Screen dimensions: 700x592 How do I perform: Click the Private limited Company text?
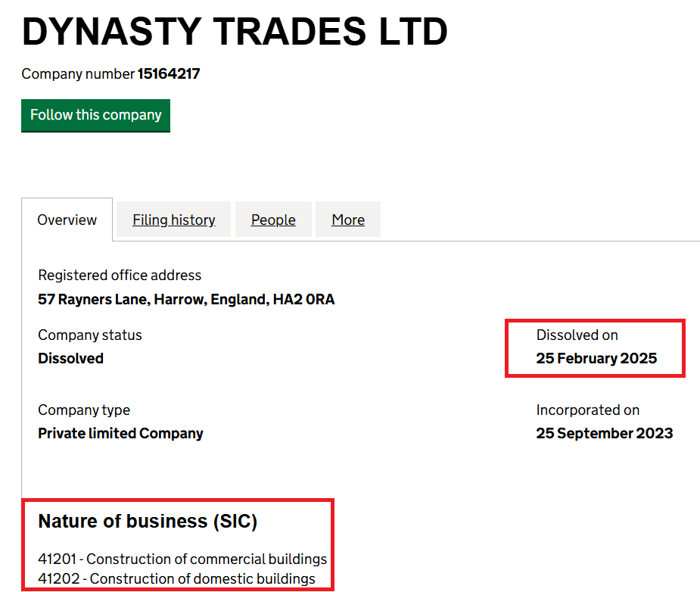tap(120, 434)
